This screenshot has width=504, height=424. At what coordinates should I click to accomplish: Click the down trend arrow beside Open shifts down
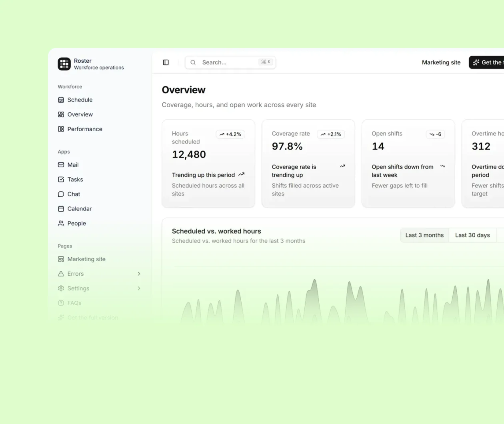coord(442,166)
